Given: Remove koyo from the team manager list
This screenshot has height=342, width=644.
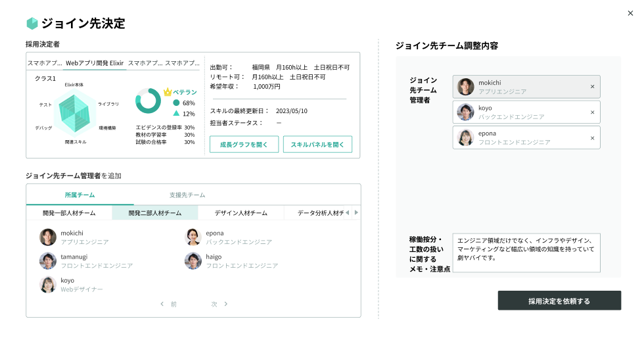Looking at the screenshot, I should pos(592,112).
